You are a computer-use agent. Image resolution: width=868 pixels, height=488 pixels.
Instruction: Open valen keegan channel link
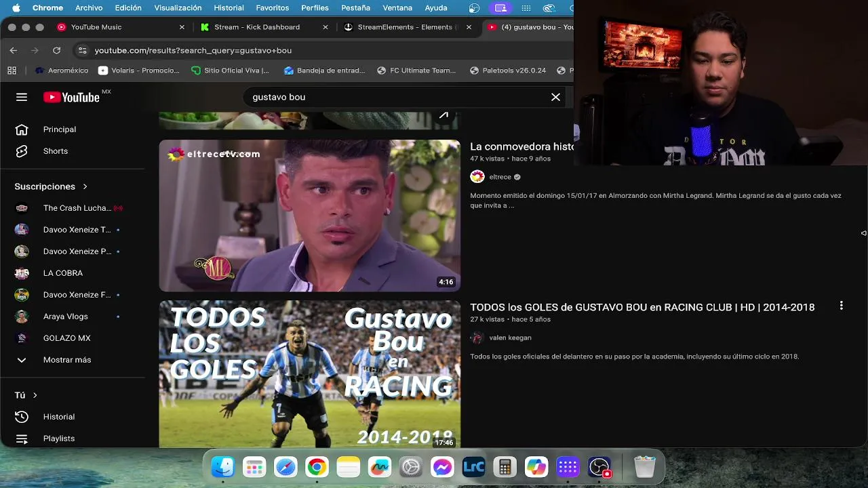[x=510, y=338]
